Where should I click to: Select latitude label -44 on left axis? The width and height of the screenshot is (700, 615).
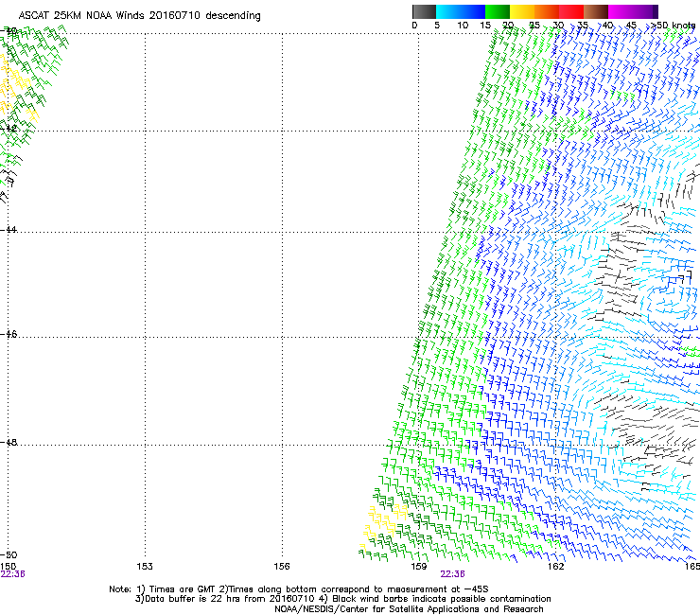point(9,230)
